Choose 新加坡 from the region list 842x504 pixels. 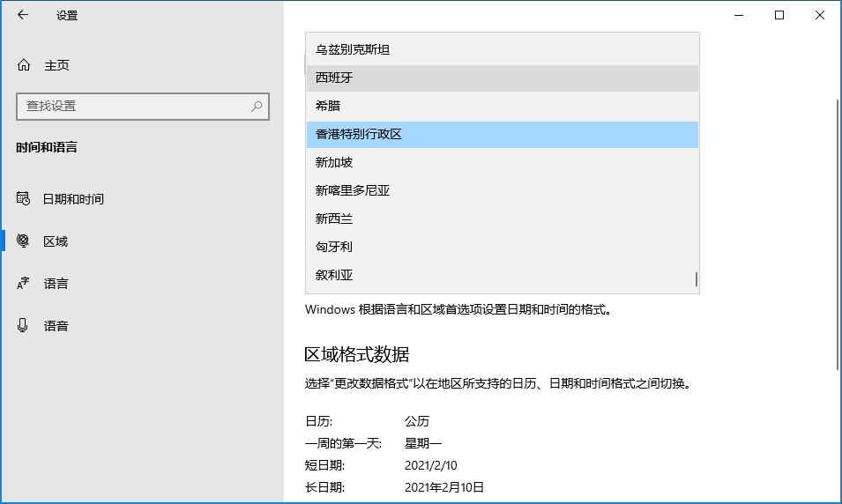(502, 162)
